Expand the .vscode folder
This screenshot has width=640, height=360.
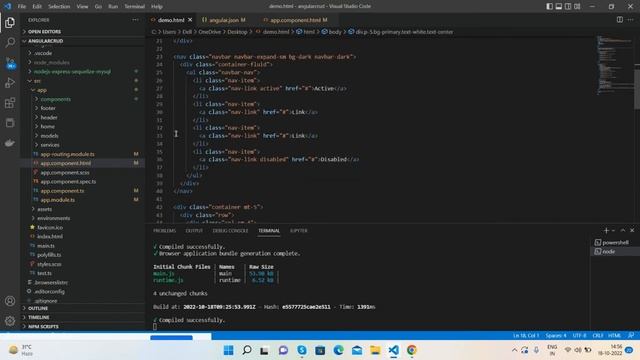click(82, 53)
